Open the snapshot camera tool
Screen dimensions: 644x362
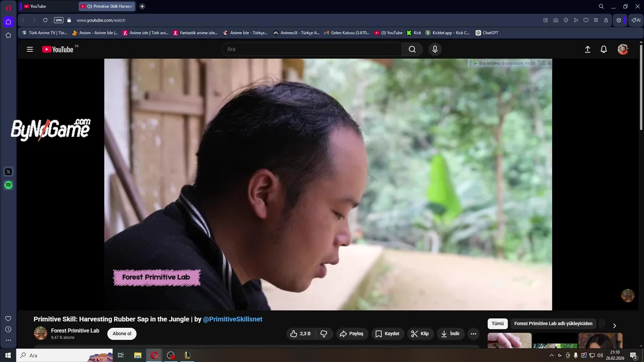(x=555, y=20)
